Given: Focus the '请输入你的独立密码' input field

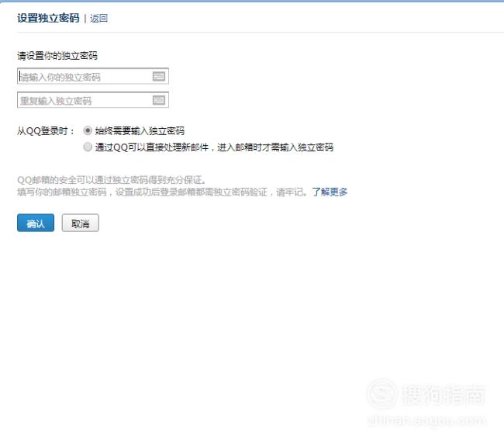Looking at the screenshot, I should [x=93, y=76].
